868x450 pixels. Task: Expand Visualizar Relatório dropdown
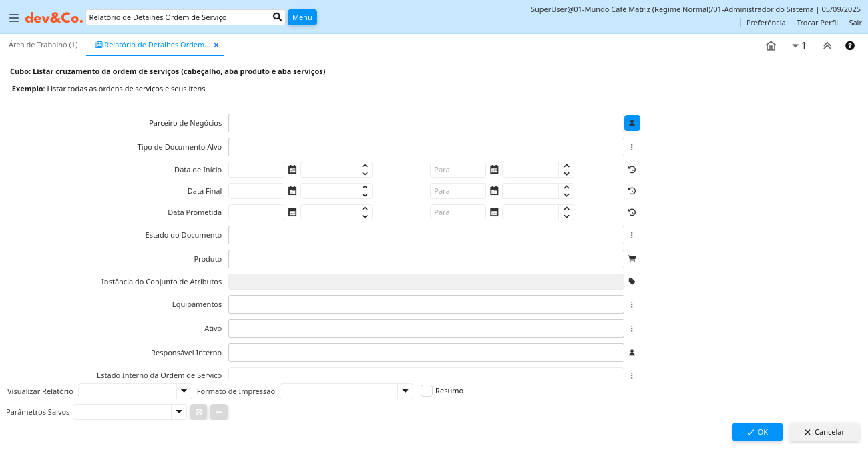[184, 391]
